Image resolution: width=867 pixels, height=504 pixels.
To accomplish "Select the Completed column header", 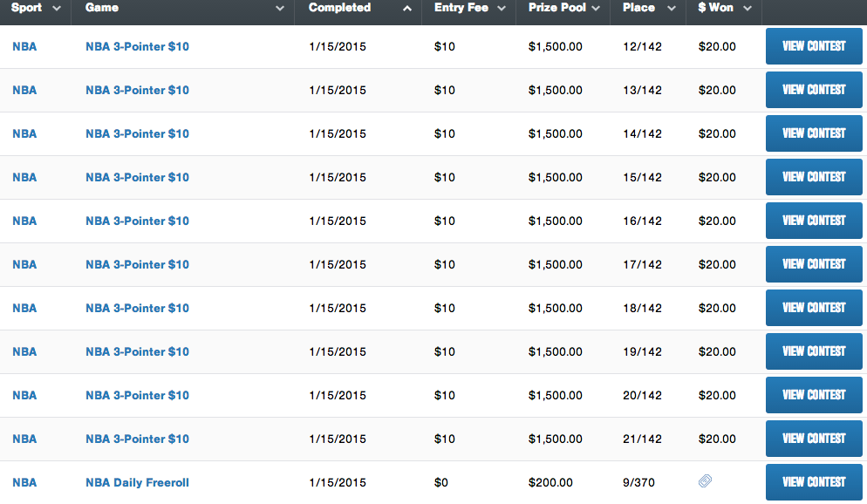I will (339, 8).
